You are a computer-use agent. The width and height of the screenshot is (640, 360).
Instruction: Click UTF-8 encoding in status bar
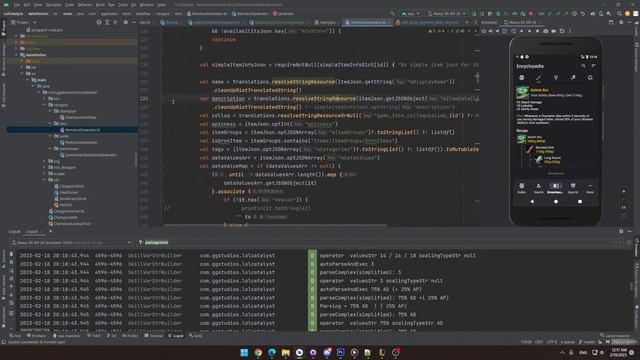551,342
